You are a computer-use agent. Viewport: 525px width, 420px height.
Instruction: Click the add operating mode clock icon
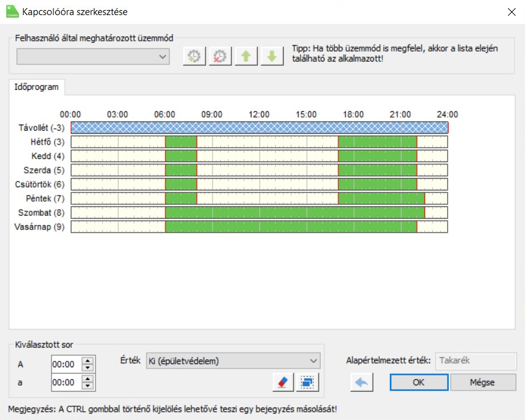[194, 56]
